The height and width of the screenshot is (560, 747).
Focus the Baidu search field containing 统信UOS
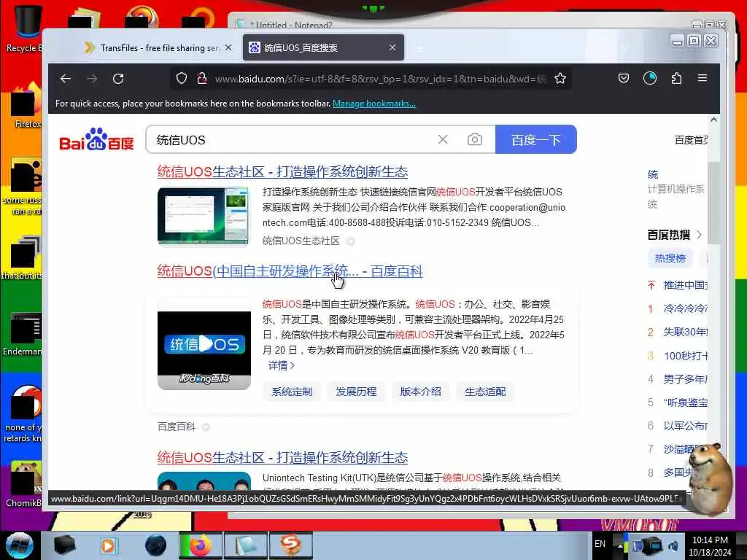290,139
